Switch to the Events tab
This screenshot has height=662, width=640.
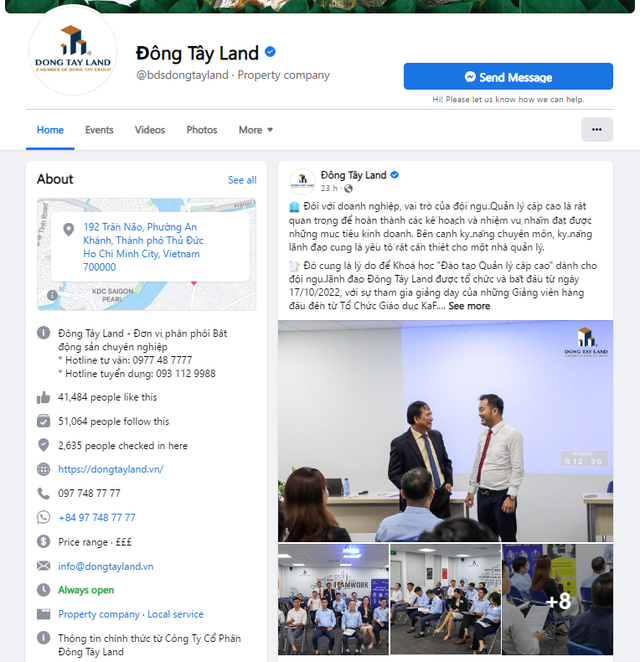tap(99, 130)
